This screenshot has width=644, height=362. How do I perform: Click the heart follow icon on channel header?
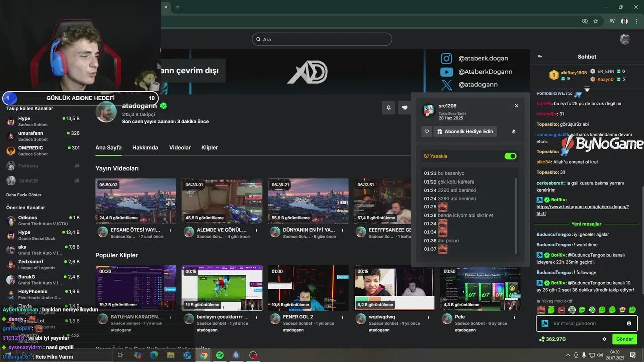click(x=405, y=107)
